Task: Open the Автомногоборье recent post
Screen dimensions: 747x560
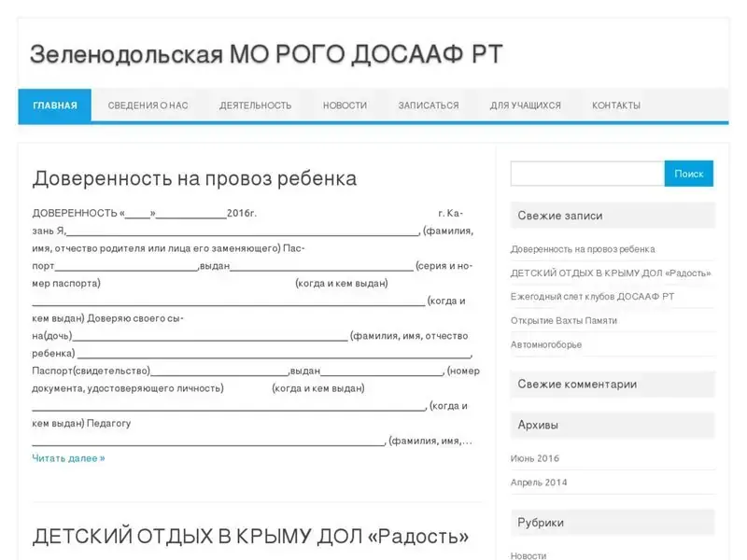Action: click(545, 344)
